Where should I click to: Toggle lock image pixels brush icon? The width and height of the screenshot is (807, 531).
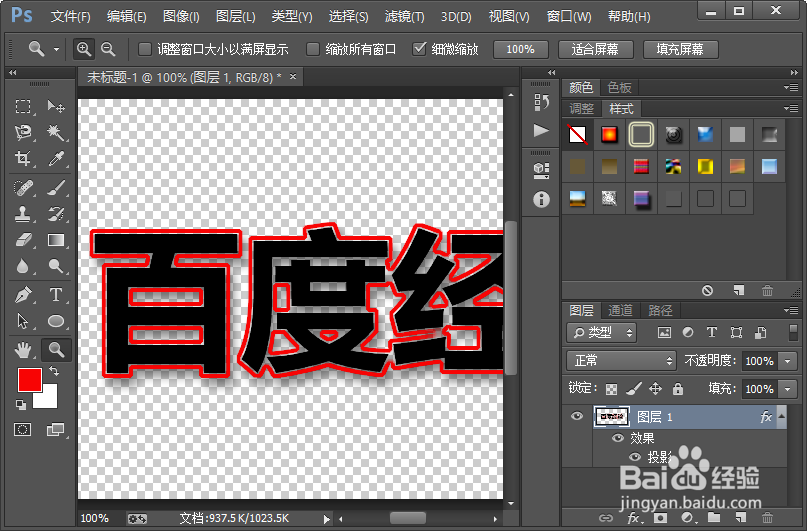pos(634,388)
